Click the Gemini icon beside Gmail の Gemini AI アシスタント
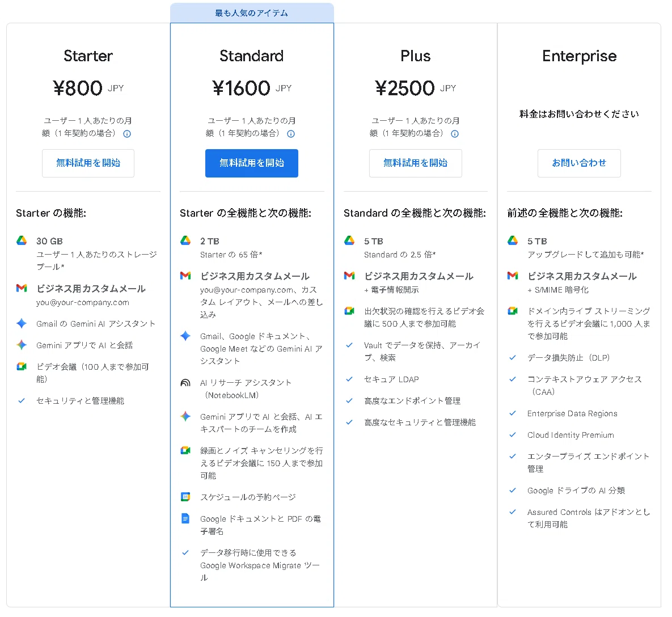The height and width of the screenshot is (617, 672). (22, 323)
